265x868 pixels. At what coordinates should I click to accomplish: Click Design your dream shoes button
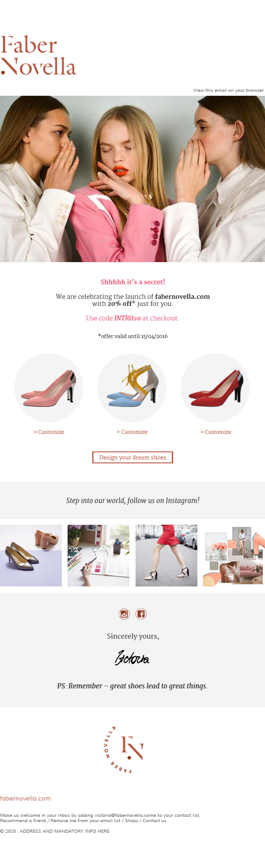click(x=132, y=457)
